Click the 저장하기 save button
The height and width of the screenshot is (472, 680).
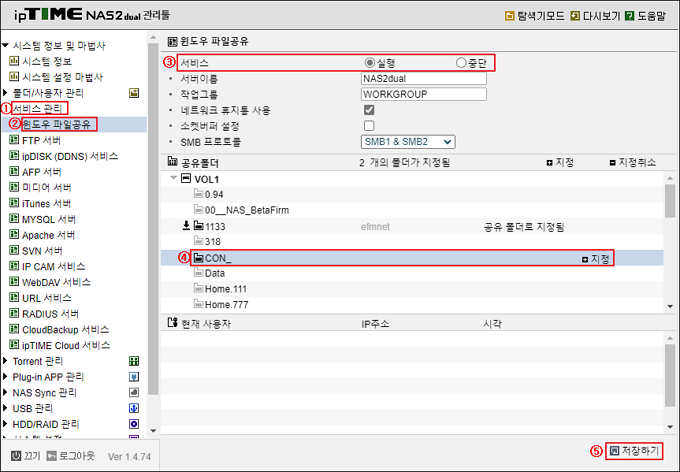(635, 451)
